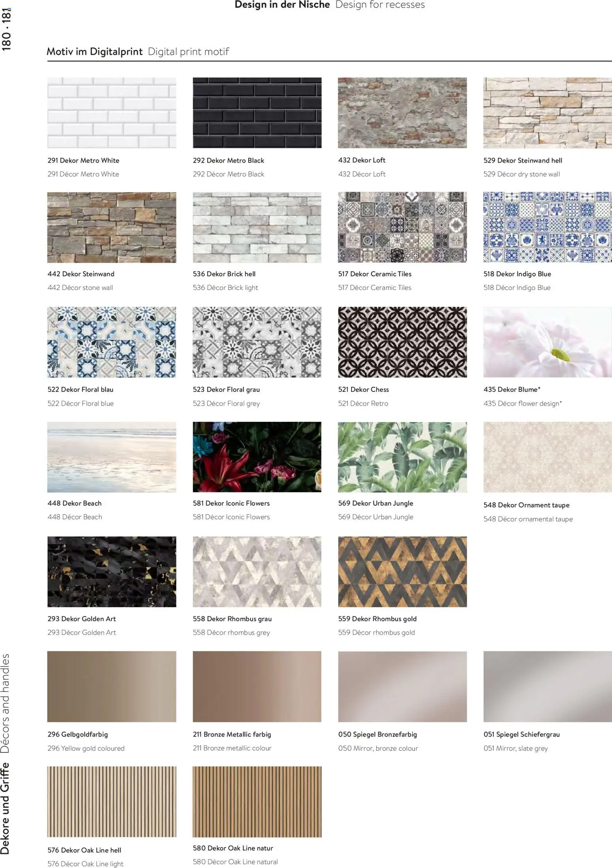This screenshot has width=612, height=868.
Task: Select the Metro Black tile swatch
Action: (x=257, y=113)
